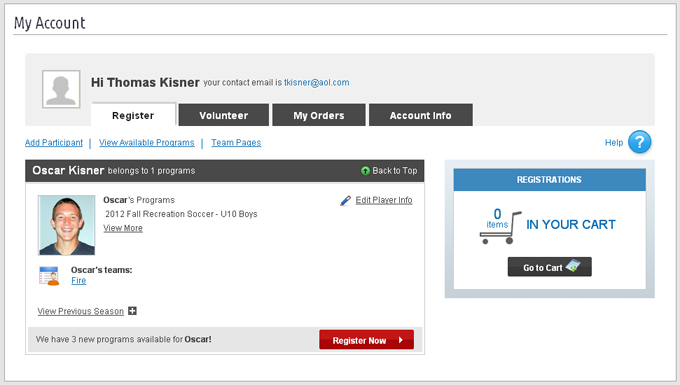The height and width of the screenshot is (385, 680).
Task: Open the Volunteer tab
Action: point(224,115)
